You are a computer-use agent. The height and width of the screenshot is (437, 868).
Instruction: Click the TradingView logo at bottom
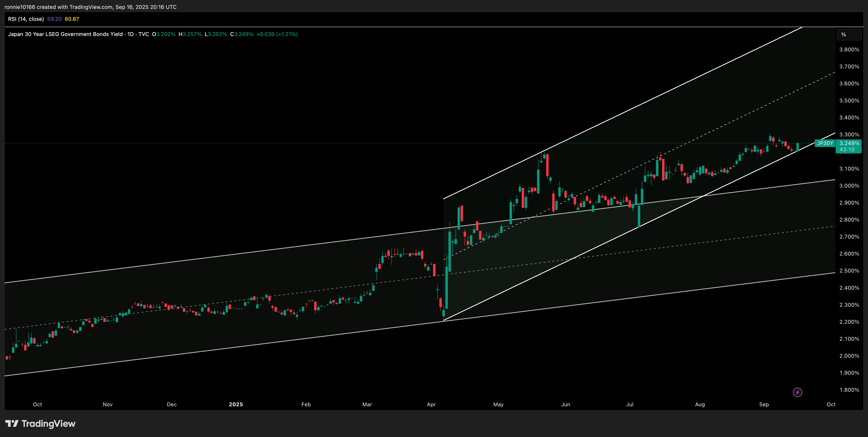click(40, 423)
